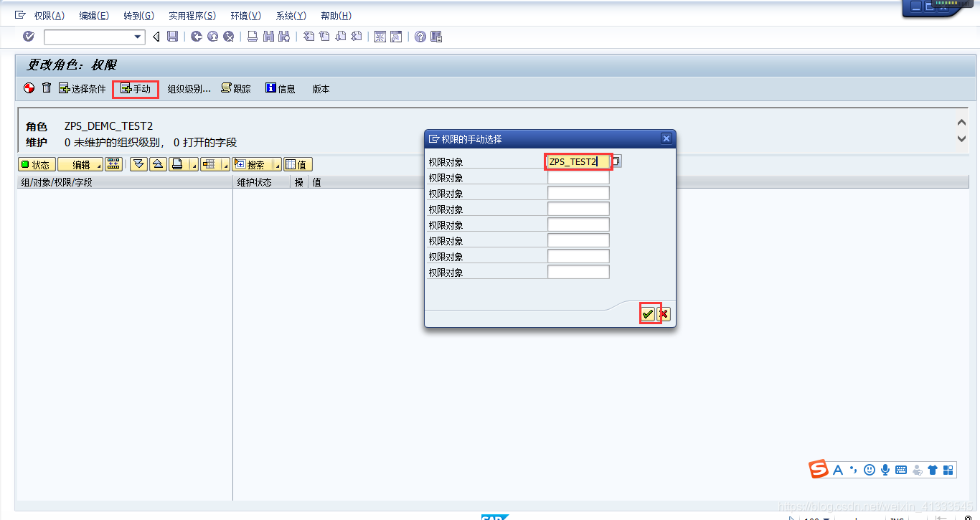Click the expand all nodes icon

[138, 164]
